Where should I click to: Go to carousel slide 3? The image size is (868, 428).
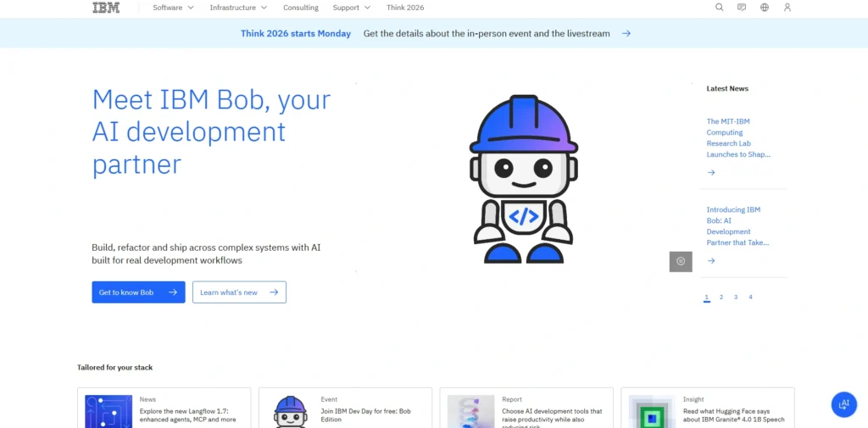(x=736, y=297)
